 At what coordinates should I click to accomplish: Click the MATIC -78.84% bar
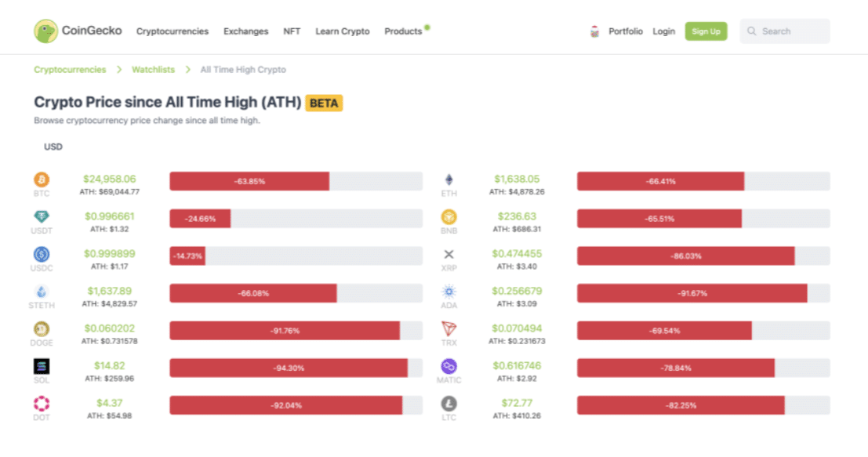[x=703, y=368]
